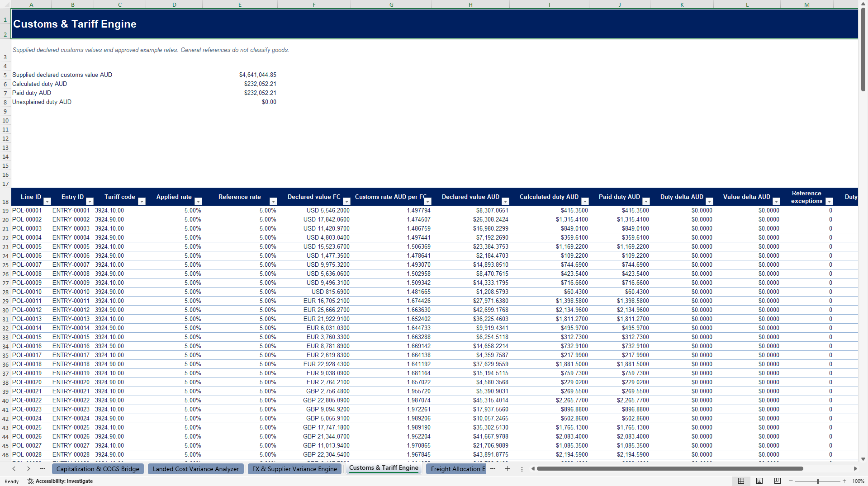Switch to Page Layout view icon
Image resolution: width=868 pixels, height=486 pixels.
tap(759, 481)
